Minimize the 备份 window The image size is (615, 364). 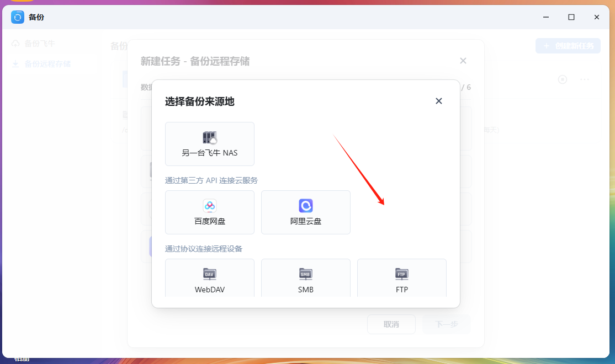[546, 17]
